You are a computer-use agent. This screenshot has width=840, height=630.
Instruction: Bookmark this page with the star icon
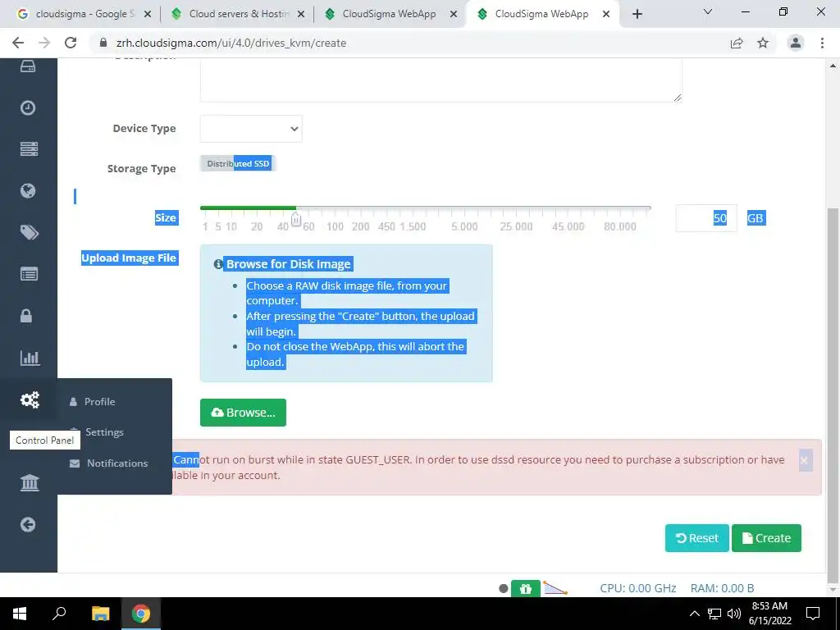(763, 43)
